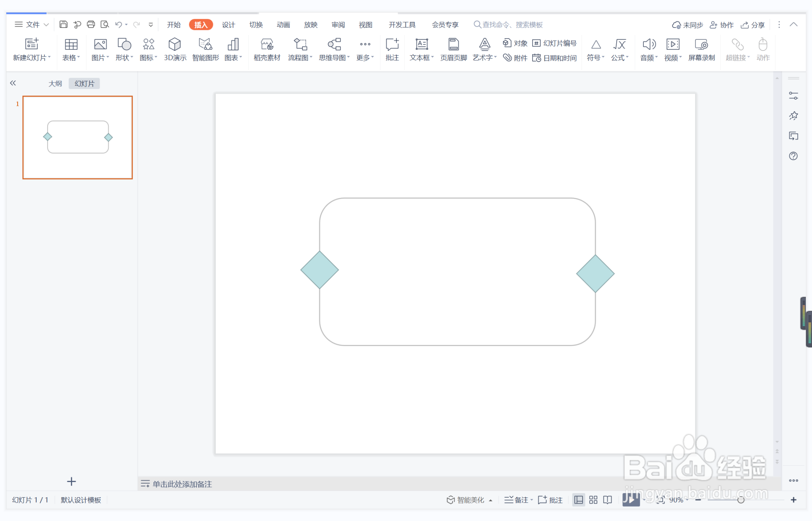Viewport: 812px width, 521px height.
Task: Insert 日期和时间 date and time
Action: coord(555,58)
